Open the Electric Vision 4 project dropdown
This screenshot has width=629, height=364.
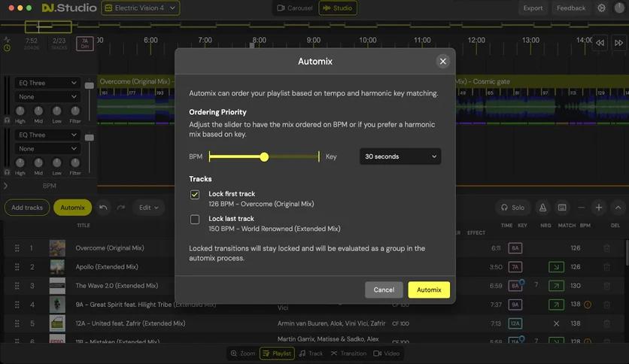click(141, 8)
